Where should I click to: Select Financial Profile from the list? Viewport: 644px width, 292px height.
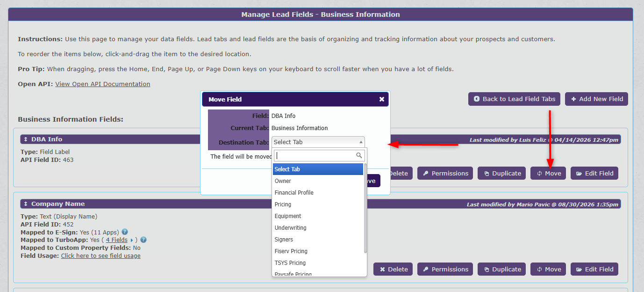tap(318, 192)
